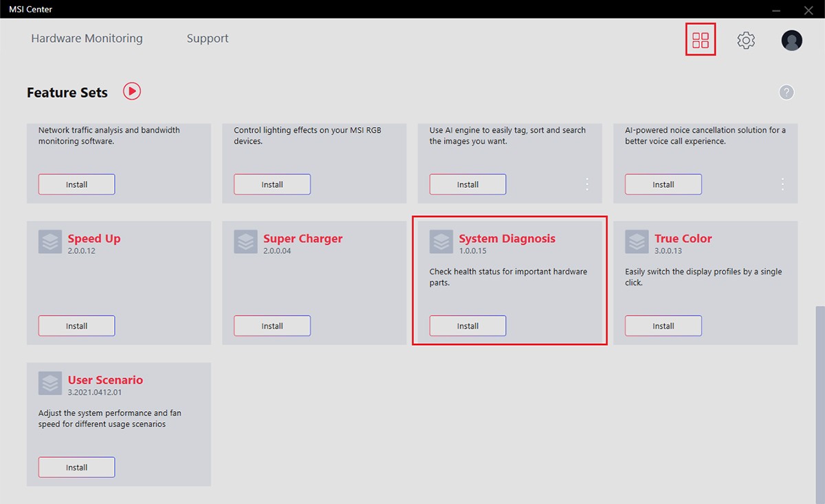Image resolution: width=825 pixels, height=504 pixels.
Task: Open the Feature Sets grid icon
Action: click(x=701, y=40)
